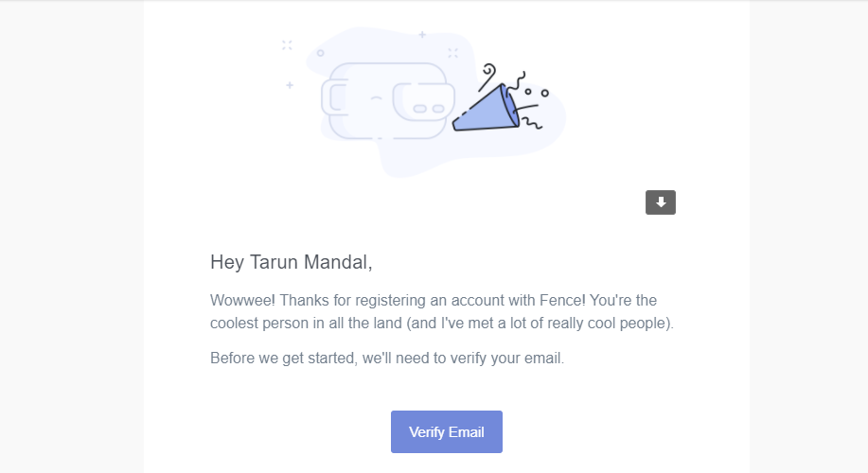Click the sparkle above the headset's right side
The image size is (868, 473).
tap(452, 53)
